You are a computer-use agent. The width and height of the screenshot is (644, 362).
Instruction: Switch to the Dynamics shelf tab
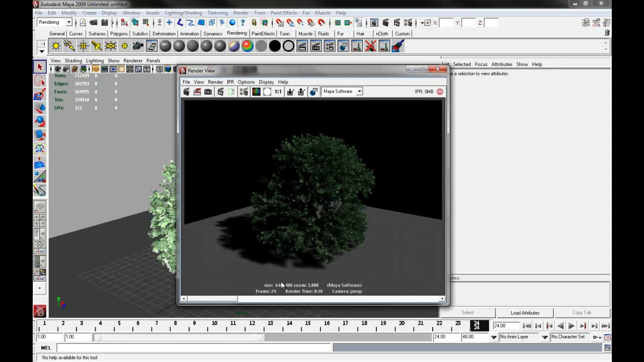click(213, 34)
